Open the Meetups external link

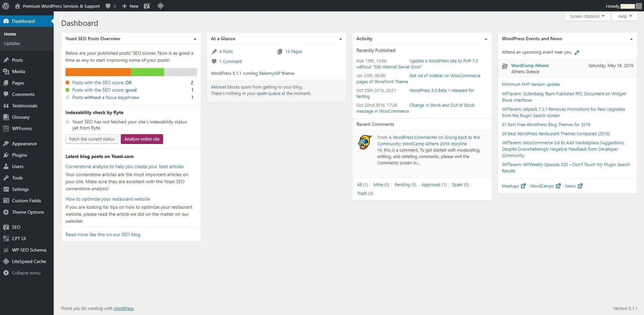tap(513, 186)
